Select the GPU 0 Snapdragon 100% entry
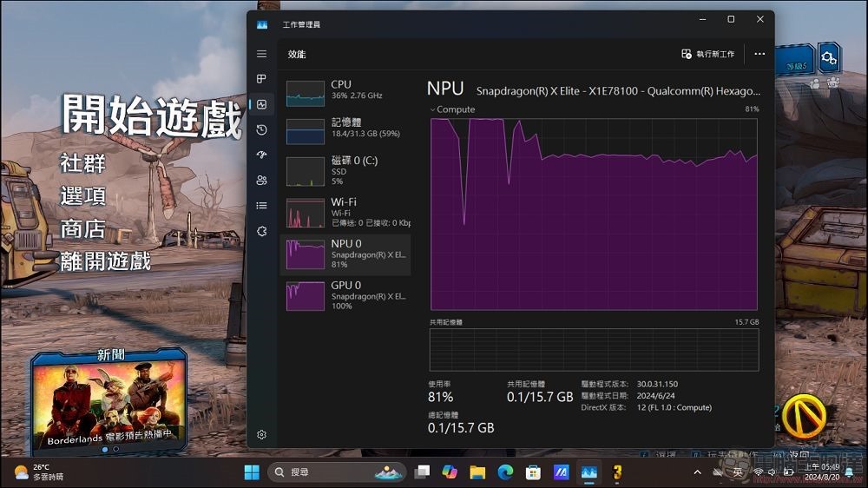Image resolution: width=868 pixels, height=488 pixels. pyautogui.click(x=346, y=296)
